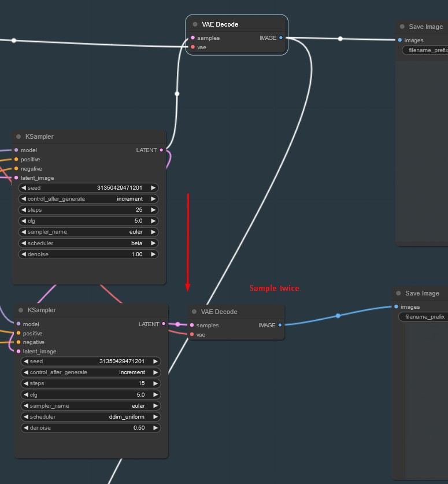Previous sampler_name in the lower KSampler

pyautogui.click(x=26, y=406)
